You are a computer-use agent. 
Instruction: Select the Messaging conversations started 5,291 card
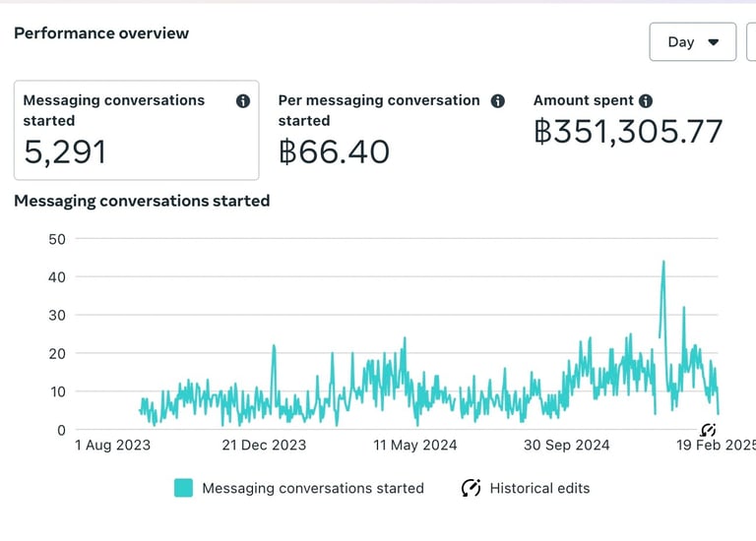[136, 130]
